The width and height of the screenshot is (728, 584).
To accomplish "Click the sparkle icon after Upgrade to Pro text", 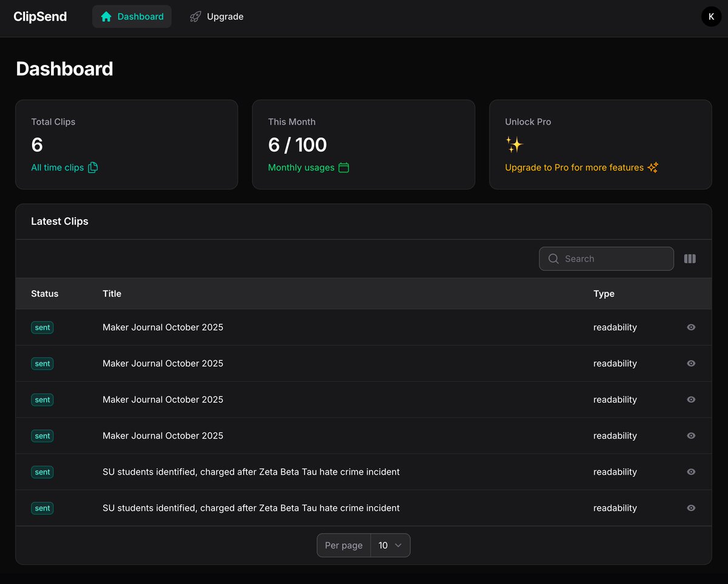I will click(653, 167).
